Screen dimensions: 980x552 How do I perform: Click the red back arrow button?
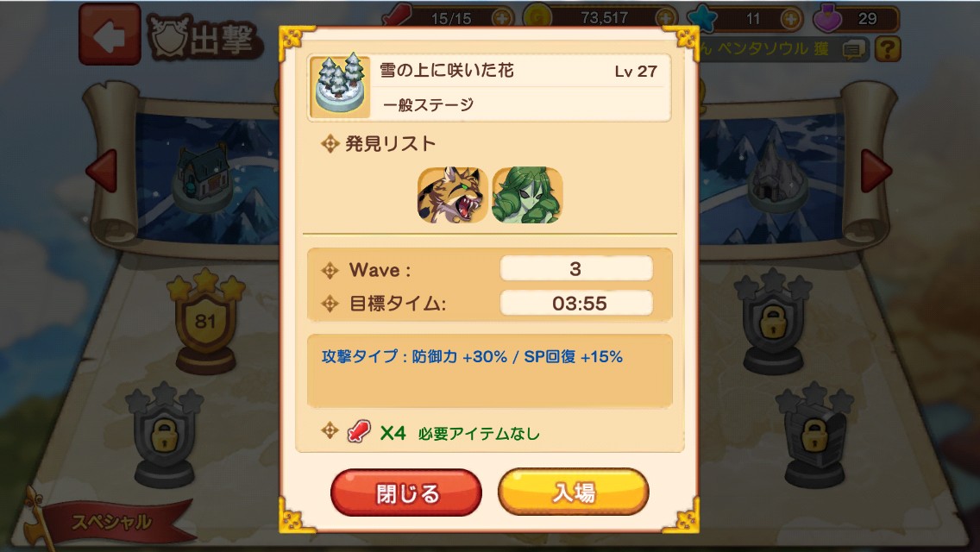tap(110, 35)
